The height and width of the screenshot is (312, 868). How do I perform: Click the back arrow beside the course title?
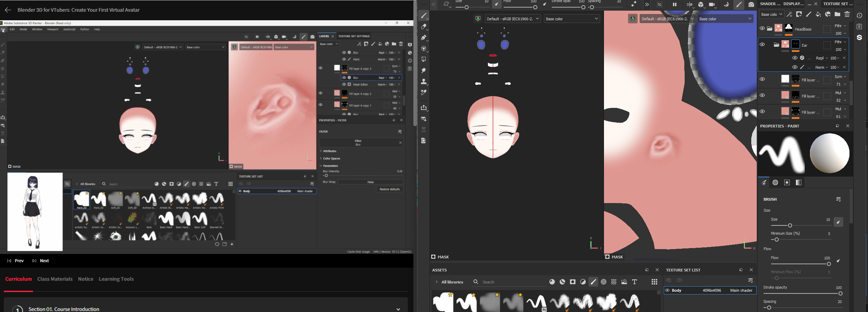[x=8, y=10]
